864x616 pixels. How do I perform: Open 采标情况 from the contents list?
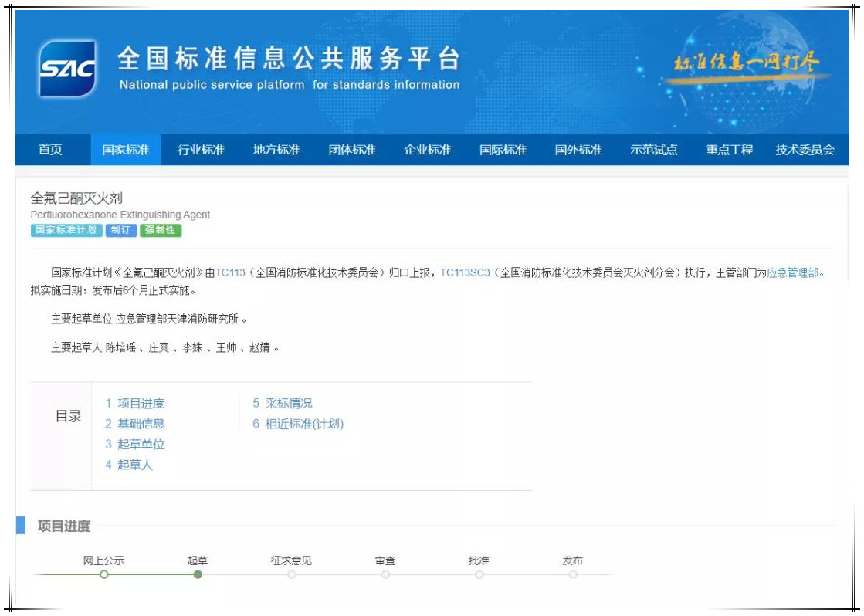[283, 404]
